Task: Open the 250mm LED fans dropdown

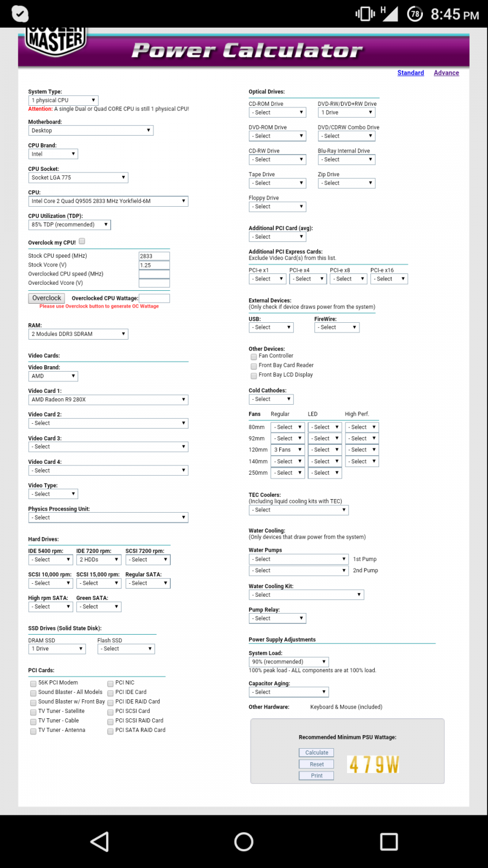Action: [325, 473]
